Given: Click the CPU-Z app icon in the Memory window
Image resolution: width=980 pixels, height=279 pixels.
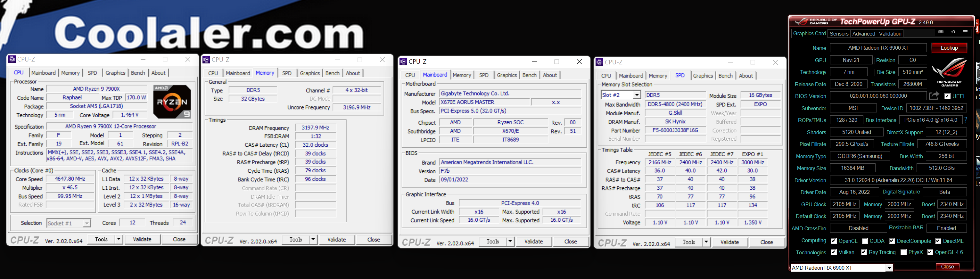Looking at the screenshot, I should tap(206, 60).
